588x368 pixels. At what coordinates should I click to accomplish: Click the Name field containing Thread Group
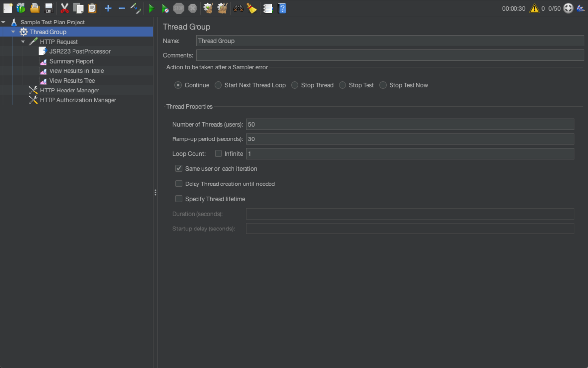pos(390,41)
